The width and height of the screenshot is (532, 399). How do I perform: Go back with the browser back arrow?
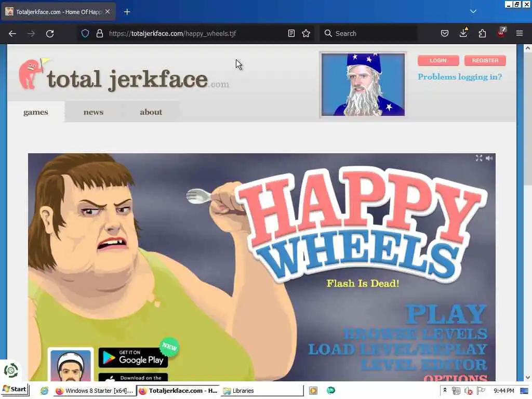[12, 34]
